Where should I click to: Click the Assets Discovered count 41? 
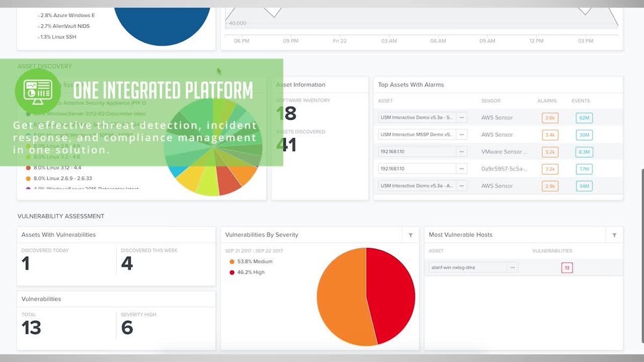(x=286, y=145)
